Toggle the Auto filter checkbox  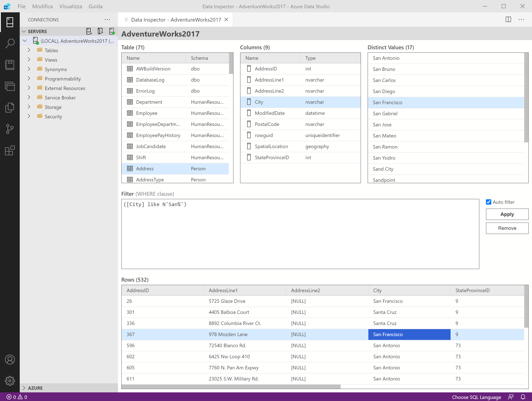488,202
